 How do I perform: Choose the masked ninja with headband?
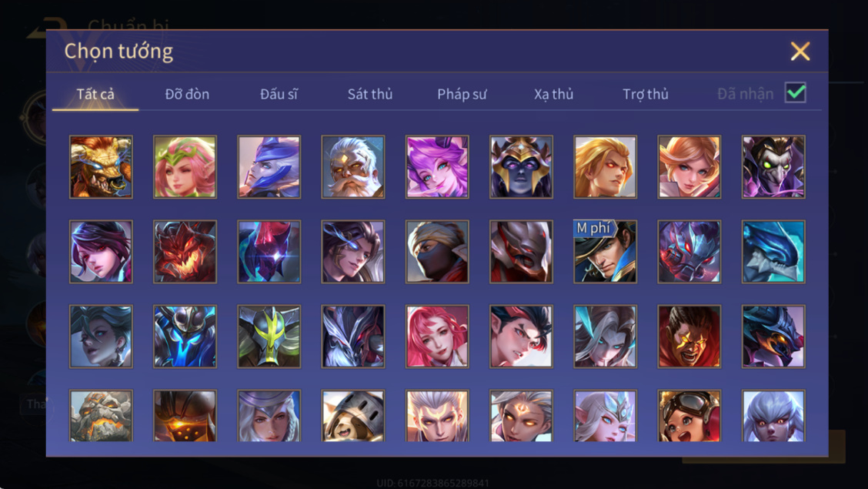click(x=437, y=251)
